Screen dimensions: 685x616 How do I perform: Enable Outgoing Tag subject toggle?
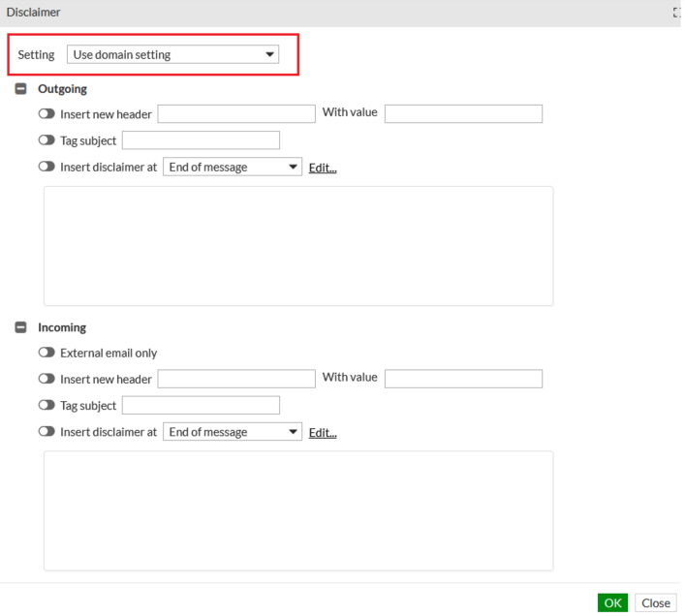(x=46, y=140)
